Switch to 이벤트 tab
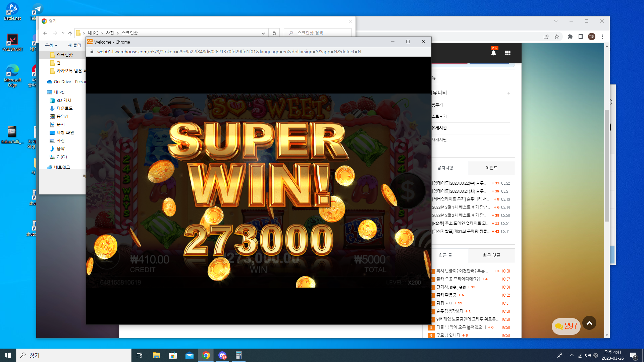The height and width of the screenshot is (362, 644). point(492,168)
